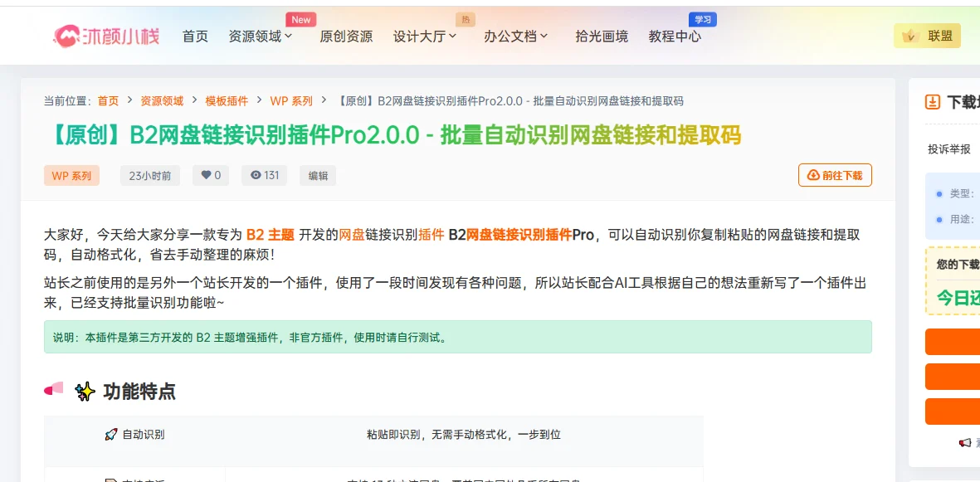This screenshot has width=980, height=482.
Task: Click the 沐颜小栈 site logo
Action: [x=105, y=36]
